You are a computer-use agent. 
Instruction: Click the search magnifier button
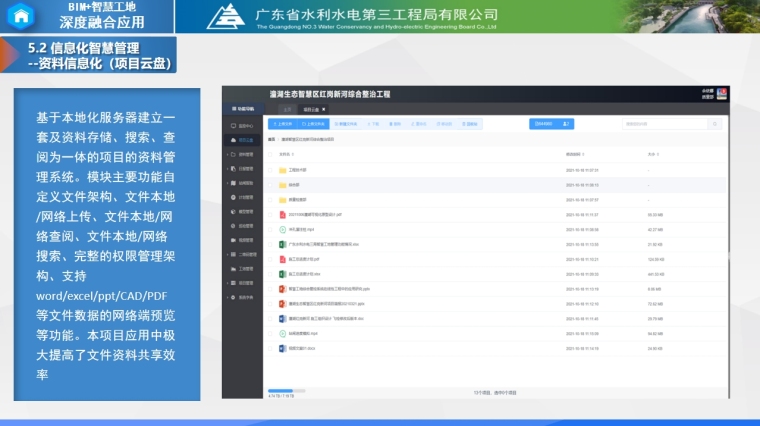coord(714,124)
